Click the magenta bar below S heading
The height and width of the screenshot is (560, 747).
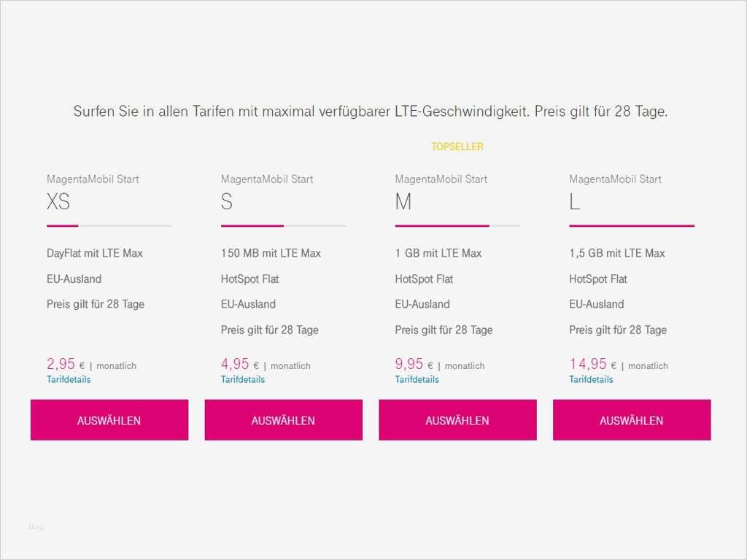(x=283, y=226)
